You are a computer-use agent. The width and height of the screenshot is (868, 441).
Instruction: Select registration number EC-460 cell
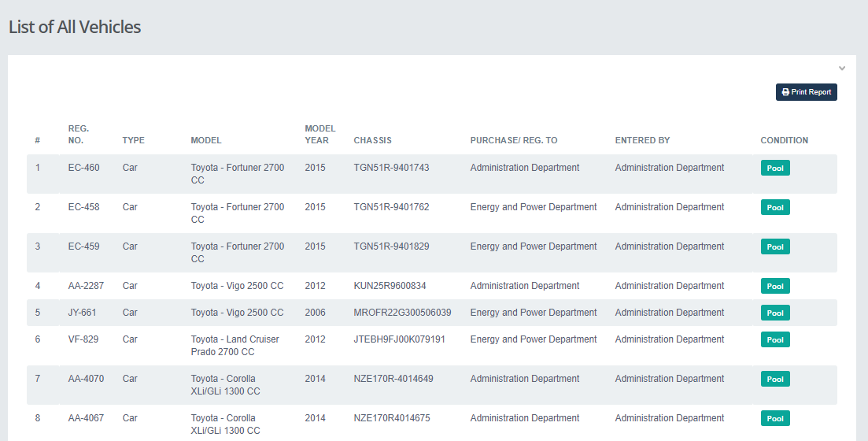coord(83,168)
